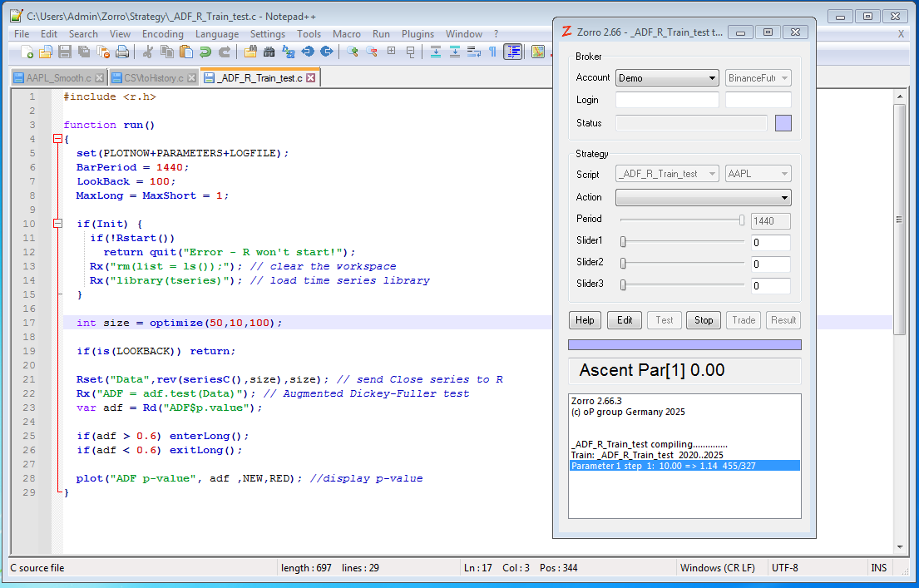Open the Account dropdown showing Demo
919x588 pixels.
667,78
